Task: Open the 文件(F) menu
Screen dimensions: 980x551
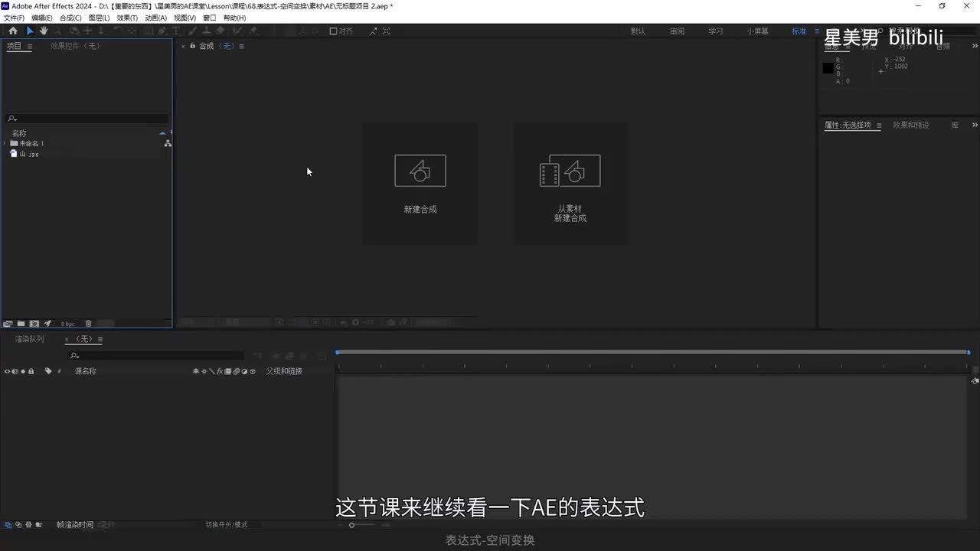Action: click(x=14, y=18)
